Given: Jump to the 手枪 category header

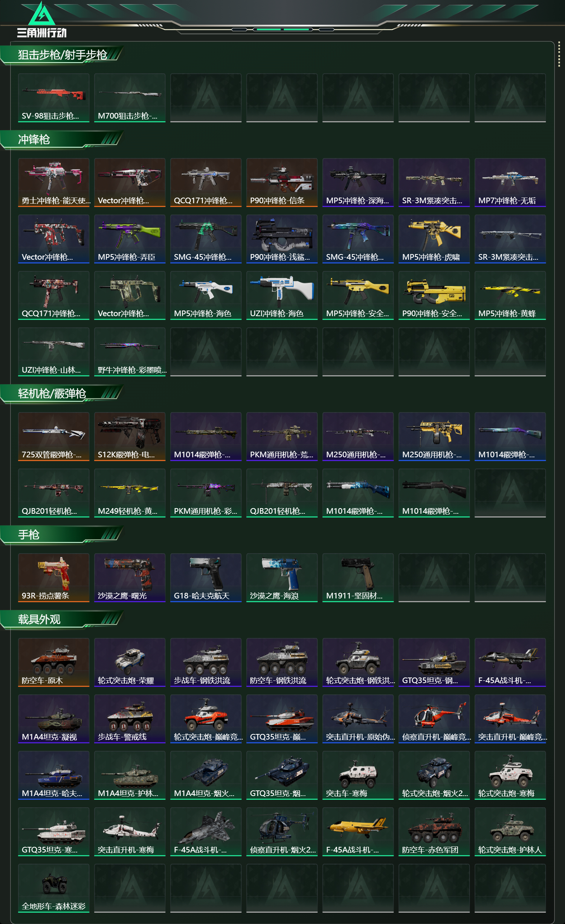Looking at the screenshot, I should point(62,535).
